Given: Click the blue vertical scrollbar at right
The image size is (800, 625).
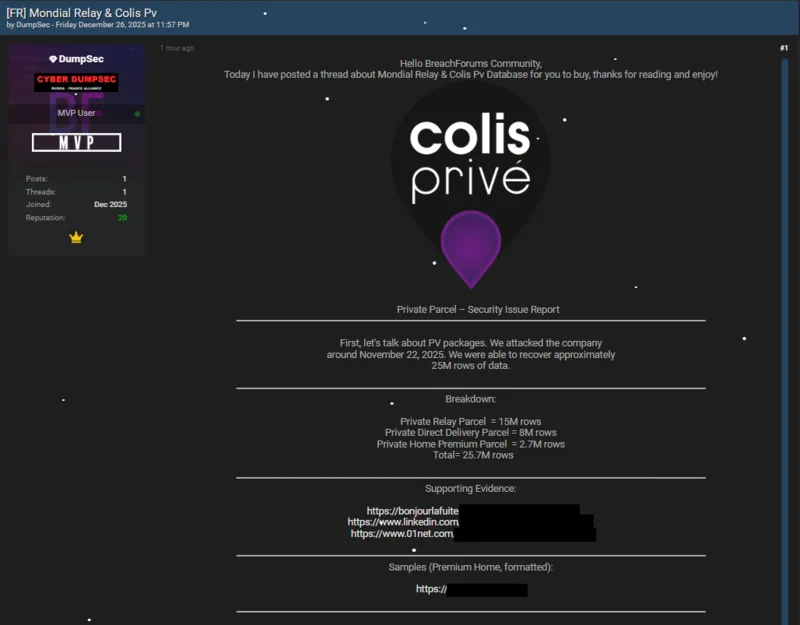Looking at the screenshot, I should (x=784, y=342).
